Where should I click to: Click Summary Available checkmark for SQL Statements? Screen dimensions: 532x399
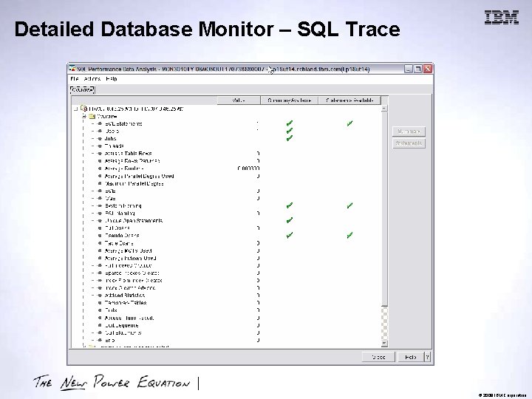(290, 123)
